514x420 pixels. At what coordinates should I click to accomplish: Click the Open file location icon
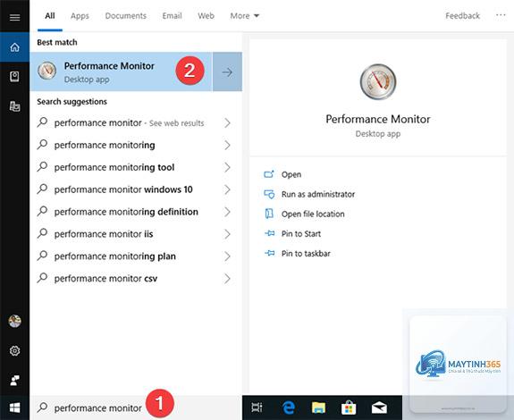(x=269, y=214)
